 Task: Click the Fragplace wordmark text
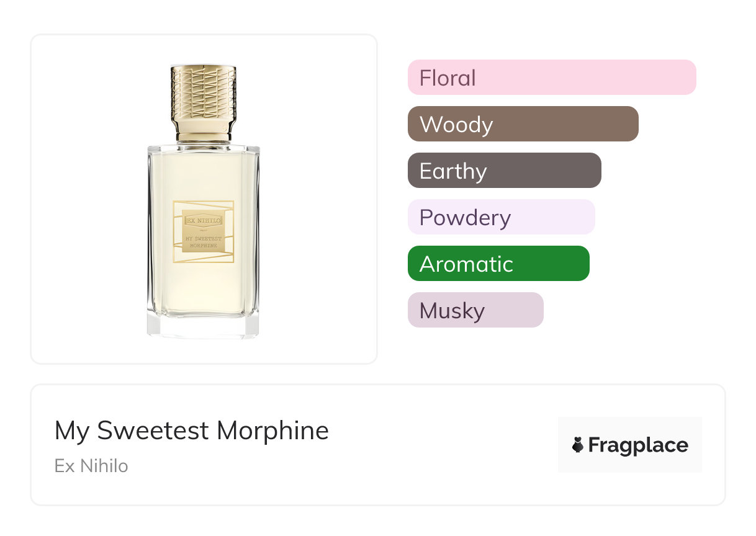pos(638,445)
